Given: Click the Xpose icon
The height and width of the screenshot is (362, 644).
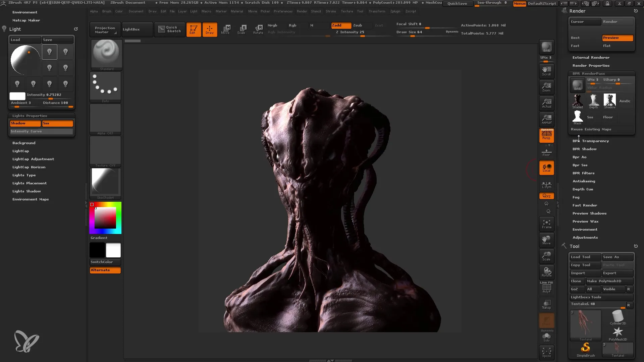Looking at the screenshot, I should [546, 352].
